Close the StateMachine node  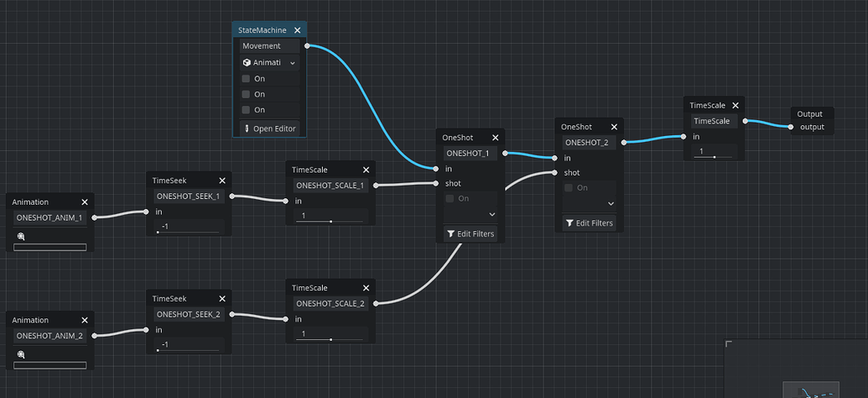click(297, 30)
